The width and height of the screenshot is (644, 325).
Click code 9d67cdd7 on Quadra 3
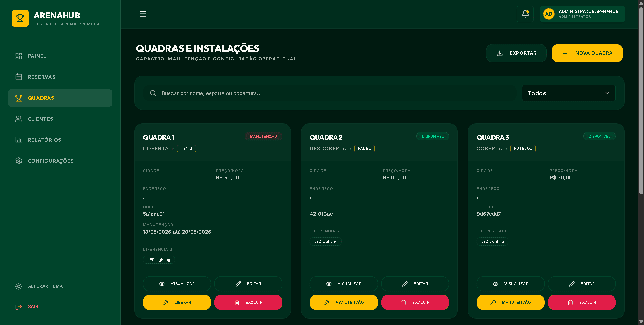[x=489, y=214]
